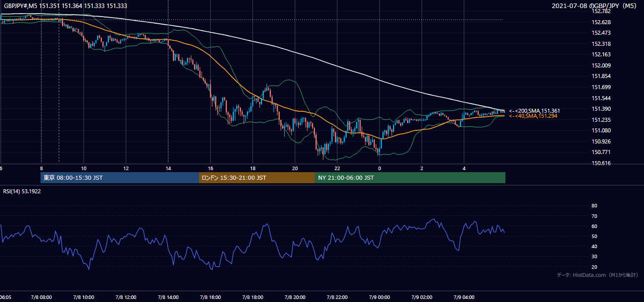644x302 pixels.
Task: Click the '7/8 18:00' bottom date label
Action: [x=253, y=297]
